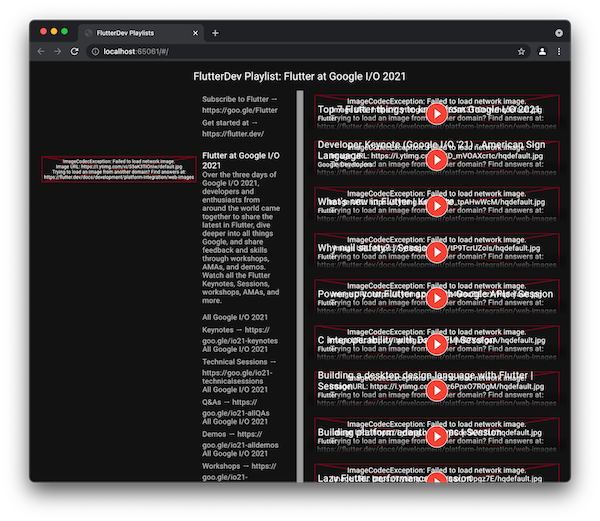
Task: Play Developer Keynote American Sign Language video
Action: pos(437,160)
